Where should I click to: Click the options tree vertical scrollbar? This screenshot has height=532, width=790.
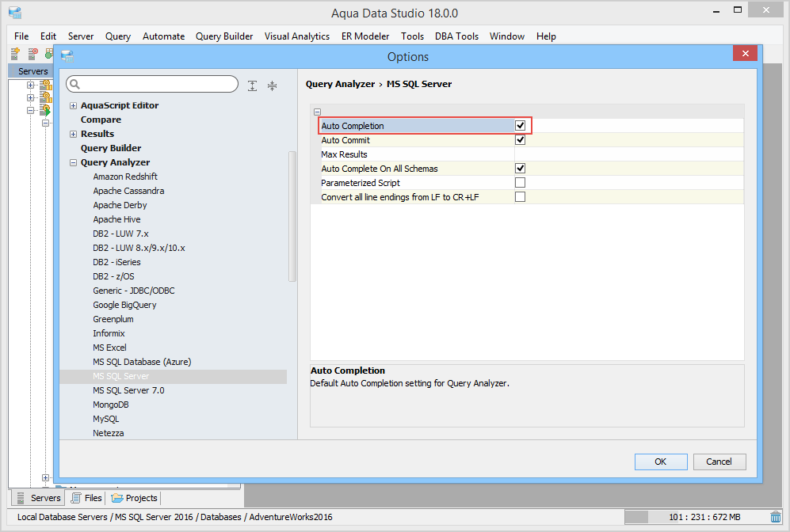(x=292, y=216)
